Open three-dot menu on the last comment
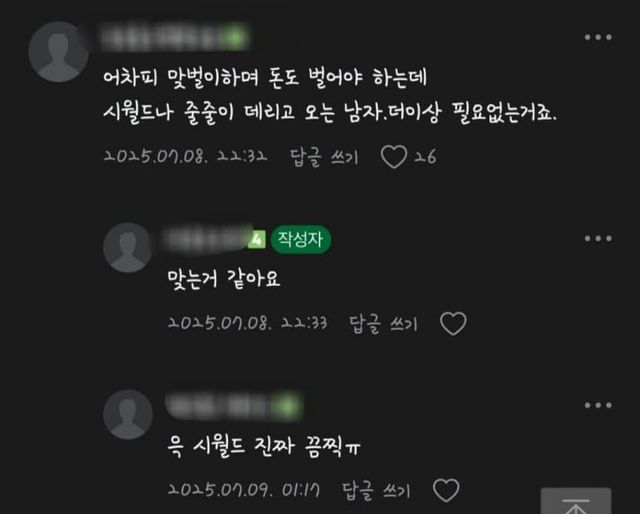 598,405
